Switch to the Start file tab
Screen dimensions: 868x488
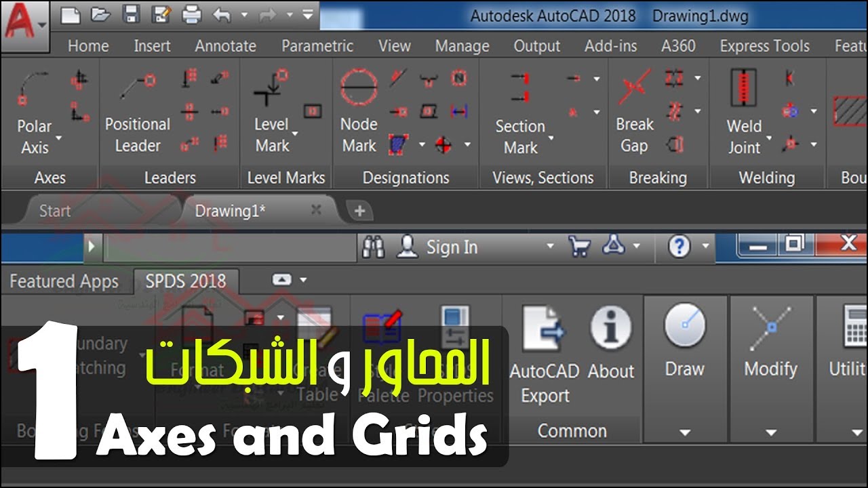tap(55, 211)
